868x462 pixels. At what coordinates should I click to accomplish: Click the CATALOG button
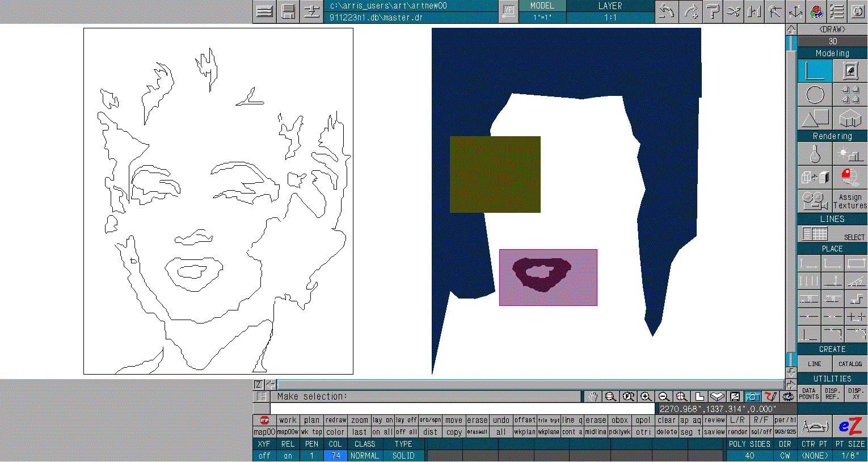(x=850, y=364)
